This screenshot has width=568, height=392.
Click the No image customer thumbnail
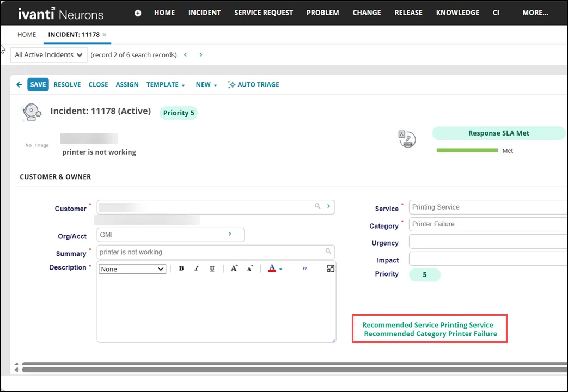[x=37, y=145]
